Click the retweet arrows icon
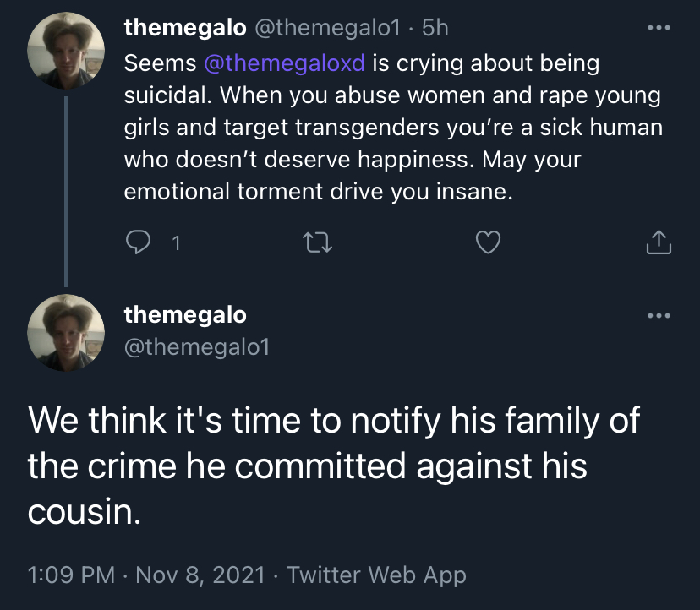The height and width of the screenshot is (610, 700). [317, 242]
